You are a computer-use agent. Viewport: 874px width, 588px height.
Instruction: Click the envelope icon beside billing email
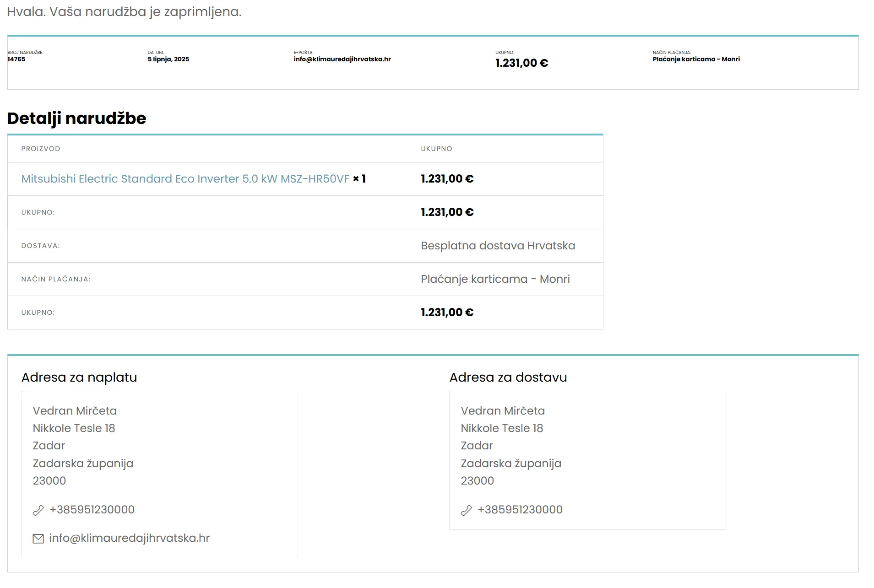pyautogui.click(x=38, y=539)
